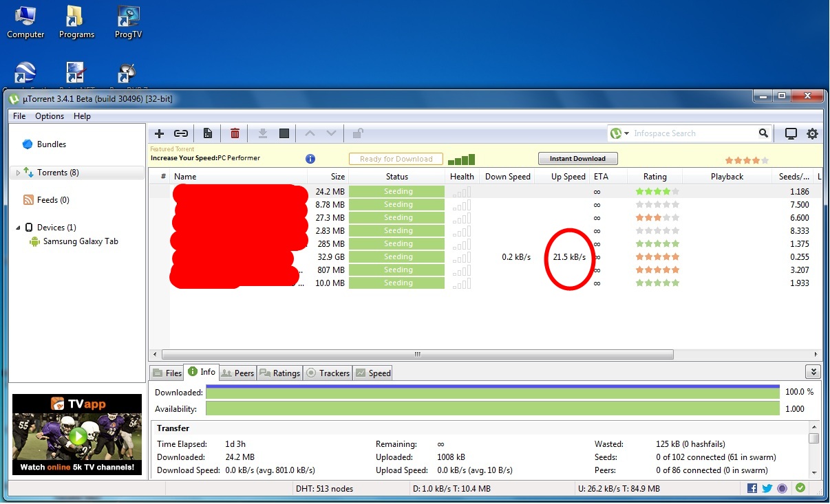Click the Facebook icon in status bar
The image size is (830, 504).
[x=752, y=488]
